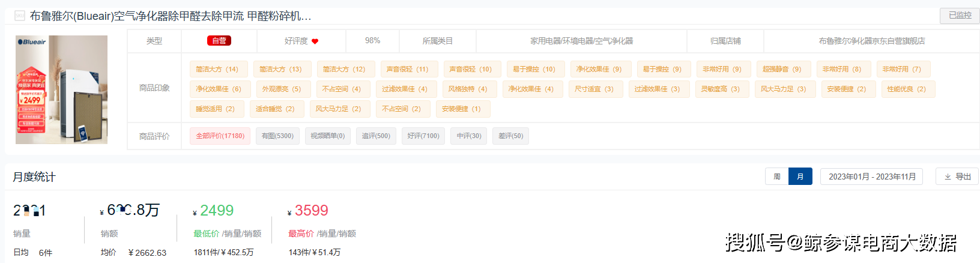
Task: Click the red heart icon next to 好评度
Action: pos(315,41)
